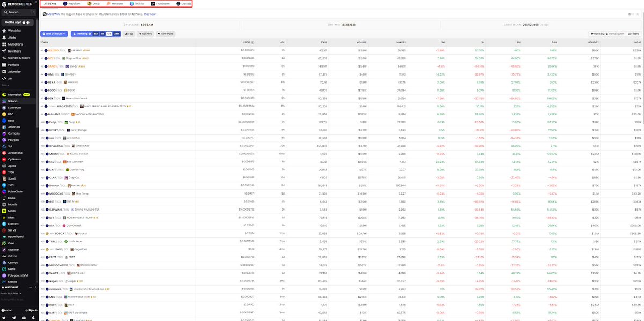
Task: Focus the Search input field
Action: pos(19,12)
